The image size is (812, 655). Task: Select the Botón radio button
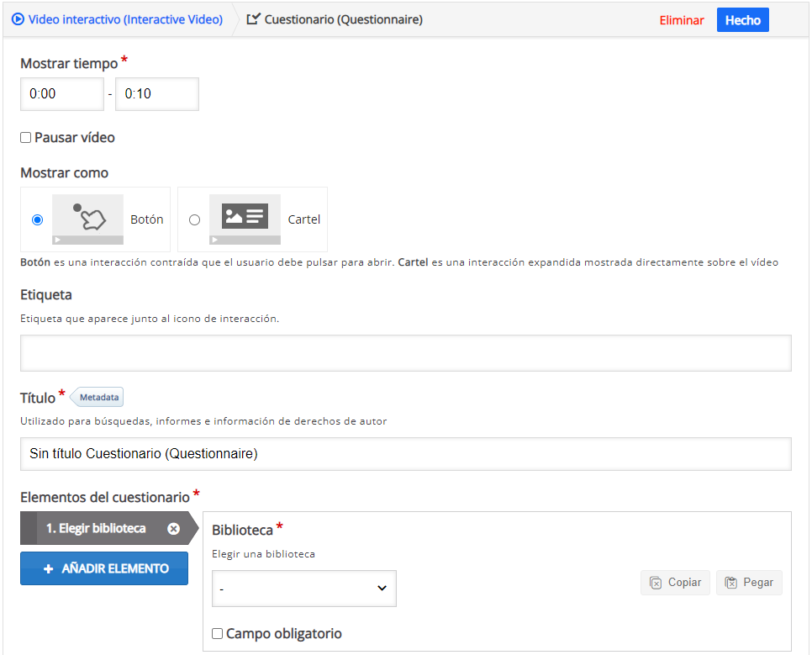click(37, 220)
